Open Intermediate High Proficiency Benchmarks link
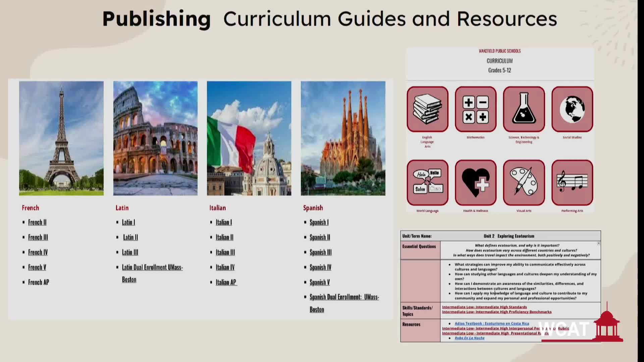The width and height of the screenshot is (644, 362). (x=497, y=312)
